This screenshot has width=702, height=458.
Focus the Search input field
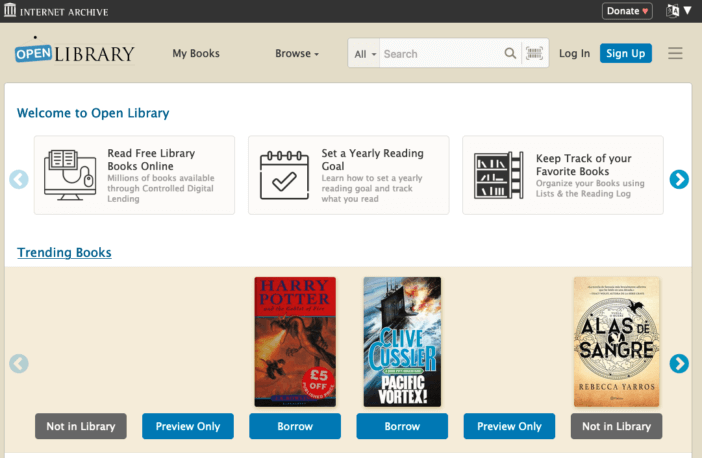(441, 54)
